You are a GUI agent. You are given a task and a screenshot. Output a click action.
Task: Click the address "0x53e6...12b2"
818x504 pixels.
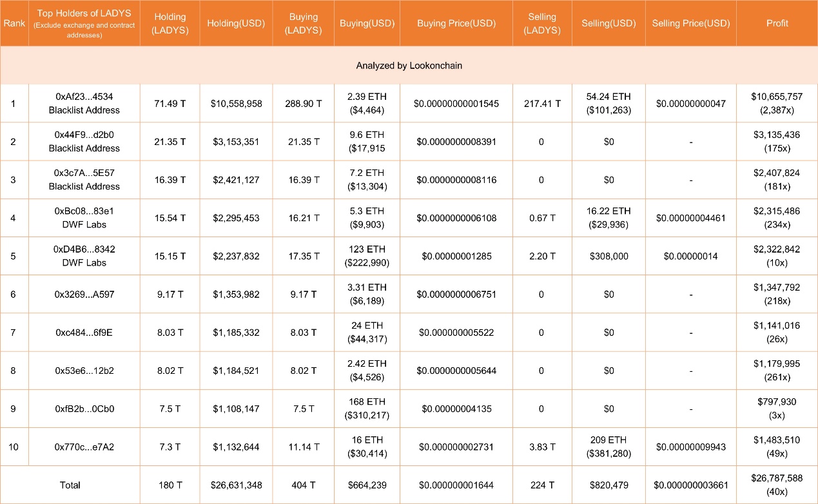pos(84,371)
